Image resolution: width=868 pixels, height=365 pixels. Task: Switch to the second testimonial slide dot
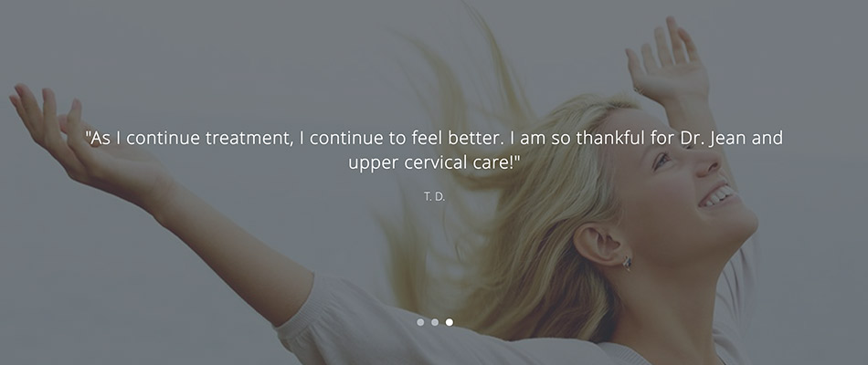[x=435, y=322]
